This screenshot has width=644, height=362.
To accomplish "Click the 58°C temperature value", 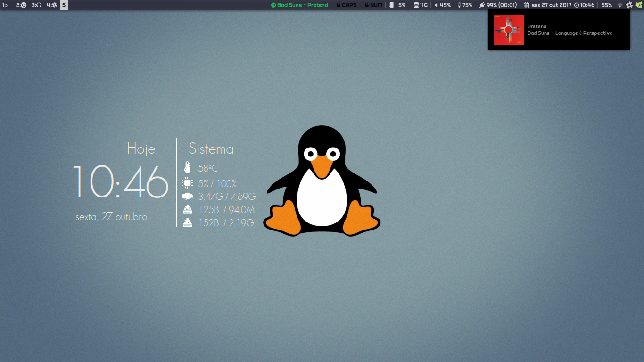I will [208, 168].
